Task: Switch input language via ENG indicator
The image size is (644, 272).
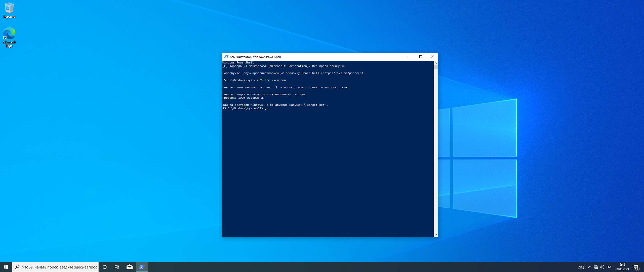Action: coord(609,267)
